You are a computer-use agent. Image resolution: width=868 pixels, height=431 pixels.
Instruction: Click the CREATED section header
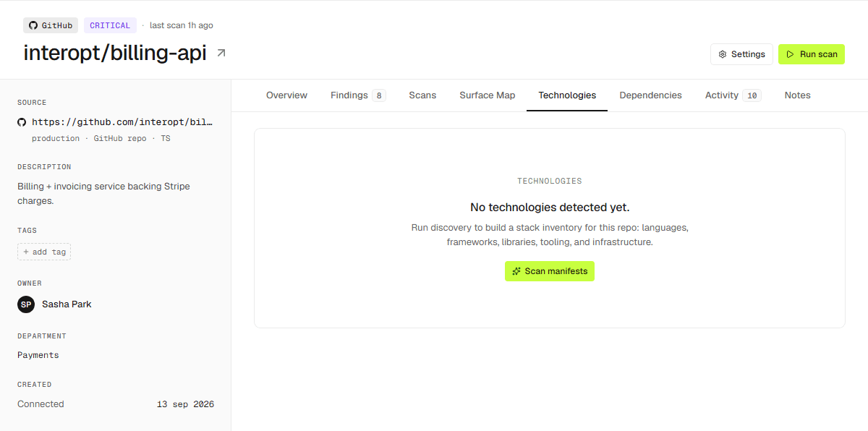pos(34,385)
